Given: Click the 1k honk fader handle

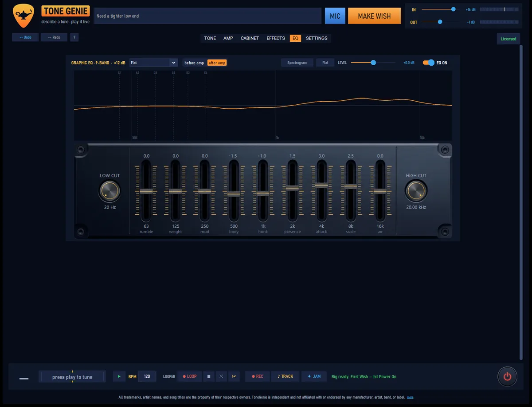Looking at the screenshot, I should point(263,193).
